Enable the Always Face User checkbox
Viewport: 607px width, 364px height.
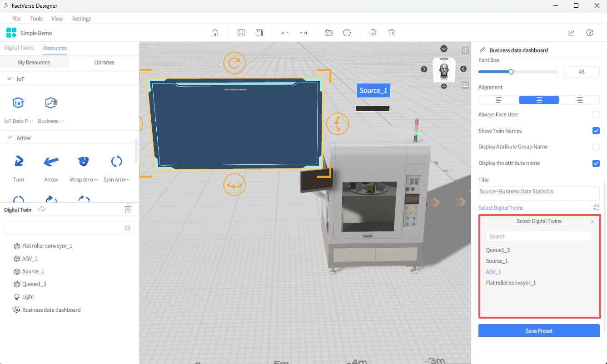click(x=596, y=114)
